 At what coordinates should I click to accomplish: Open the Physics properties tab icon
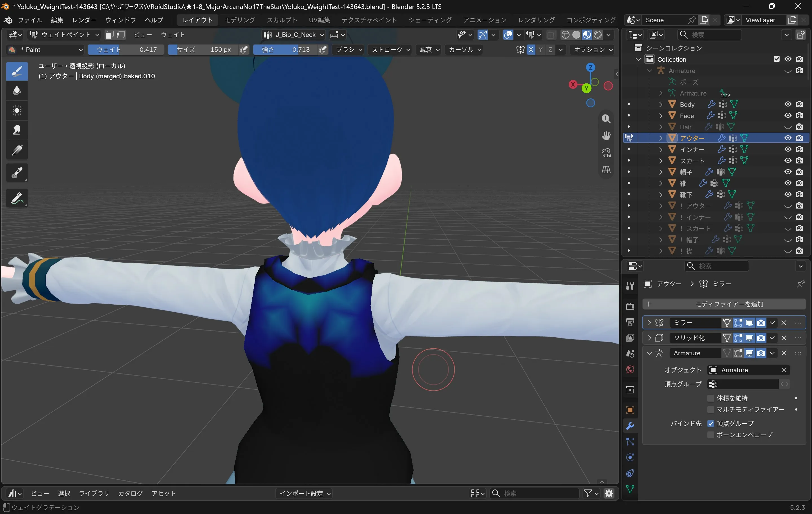point(630,457)
